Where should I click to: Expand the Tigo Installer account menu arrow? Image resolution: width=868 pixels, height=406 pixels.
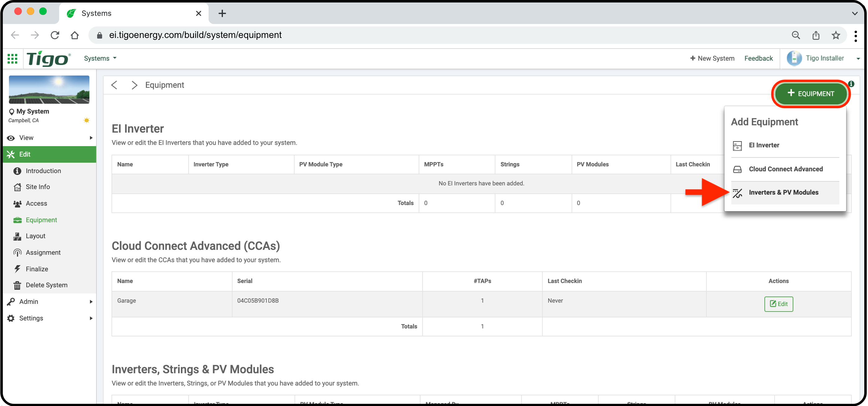[x=858, y=58]
